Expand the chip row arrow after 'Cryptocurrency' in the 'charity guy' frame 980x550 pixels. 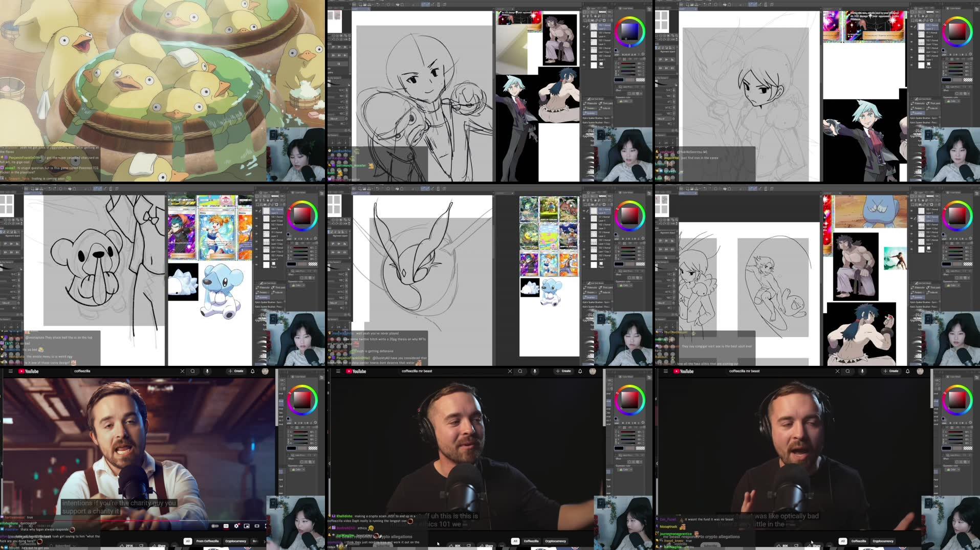(265, 541)
